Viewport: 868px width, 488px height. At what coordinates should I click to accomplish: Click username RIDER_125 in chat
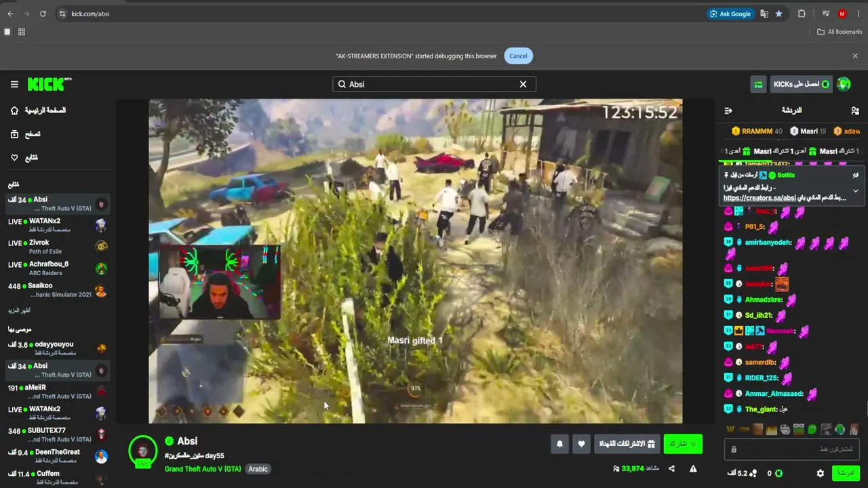click(762, 378)
